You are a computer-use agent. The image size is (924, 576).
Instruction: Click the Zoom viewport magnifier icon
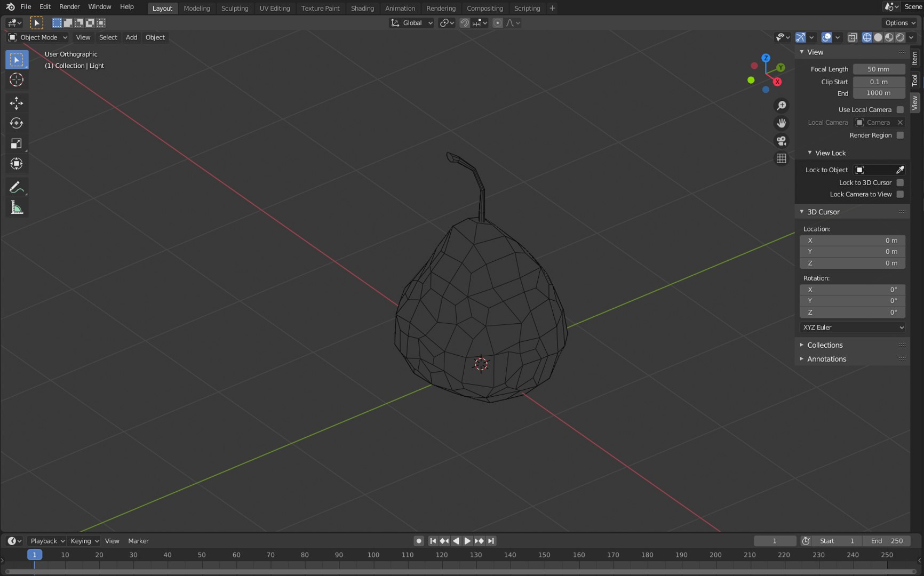pos(782,106)
